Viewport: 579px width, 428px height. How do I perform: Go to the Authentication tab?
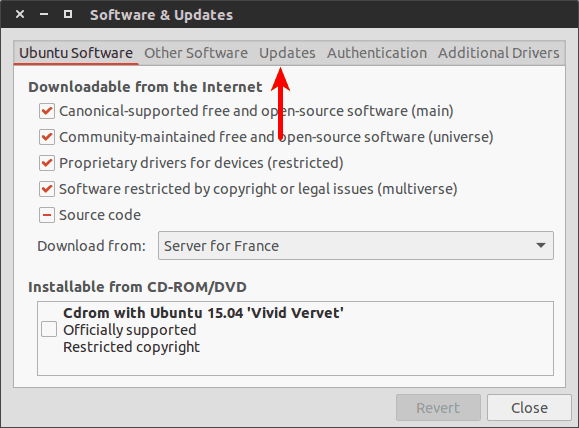click(377, 53)
